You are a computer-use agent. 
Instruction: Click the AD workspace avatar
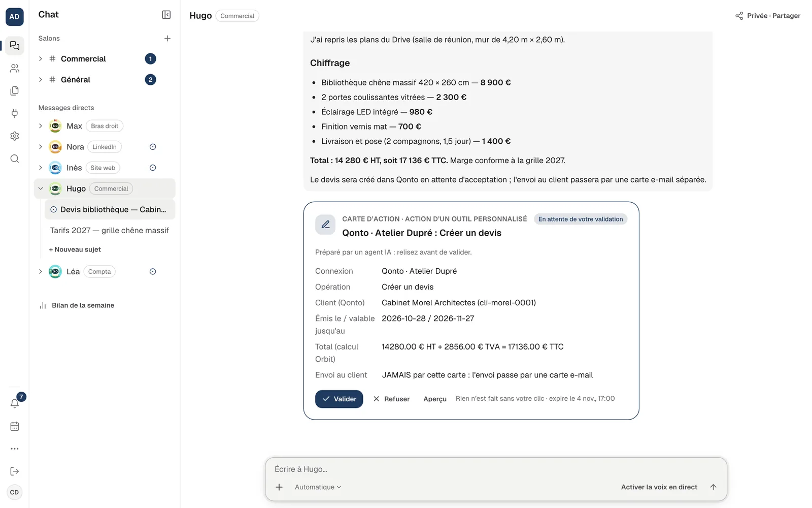click(x=15, y=17)
